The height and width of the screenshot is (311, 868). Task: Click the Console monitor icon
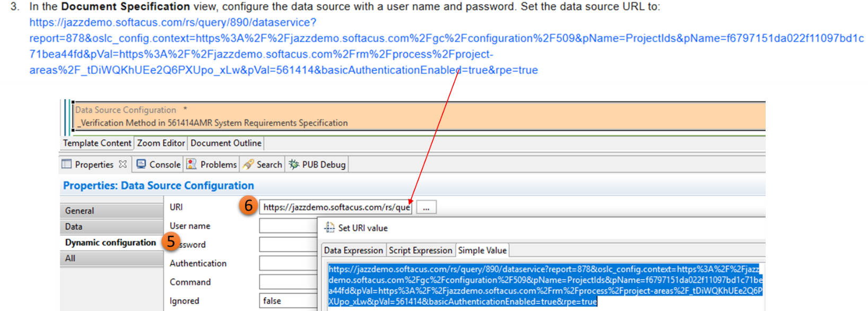[141, 164]
